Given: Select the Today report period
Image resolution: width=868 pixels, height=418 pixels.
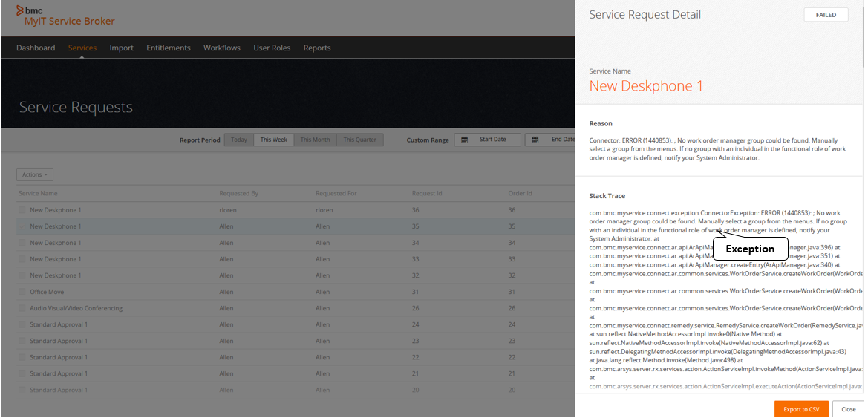Looking at the screenshot, I should coord(239,140).
